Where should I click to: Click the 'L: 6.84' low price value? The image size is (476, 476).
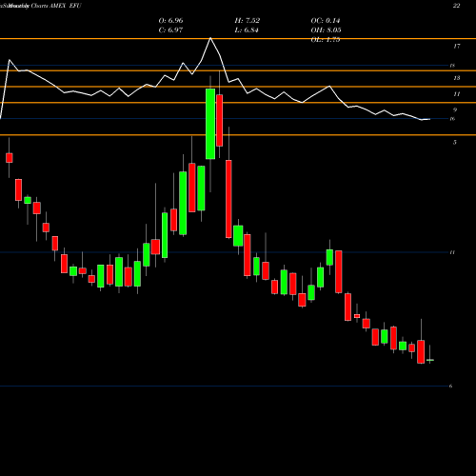tap(247, 30)
